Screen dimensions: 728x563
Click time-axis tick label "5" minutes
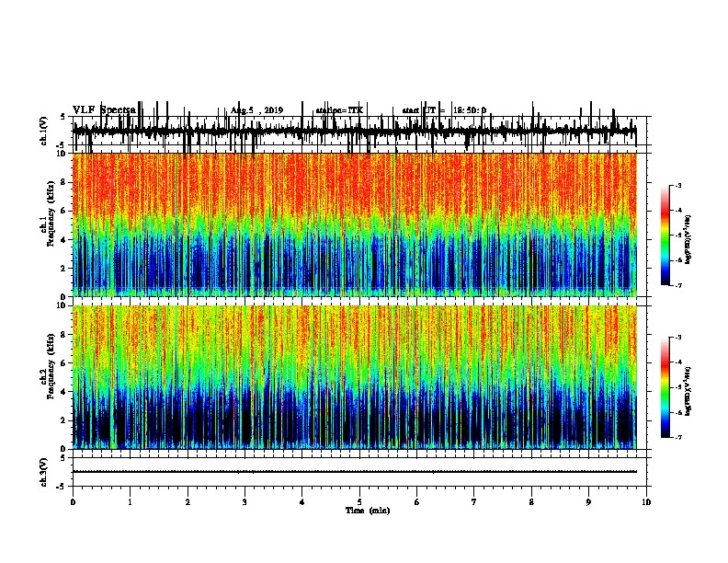coord(359,502)
